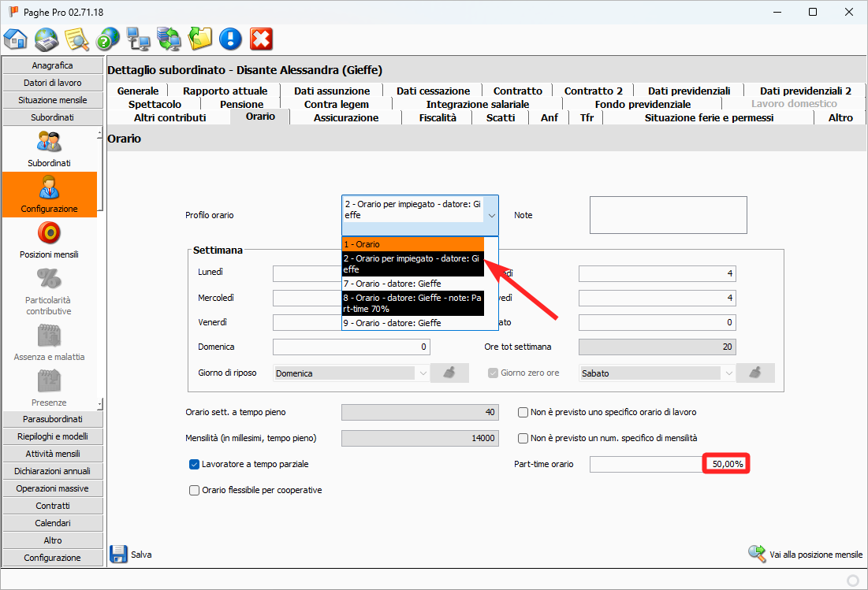The width and height of the screenshot is (868, 590).
Task: Click the database sync toolbar icon
Action: (169, 39)
